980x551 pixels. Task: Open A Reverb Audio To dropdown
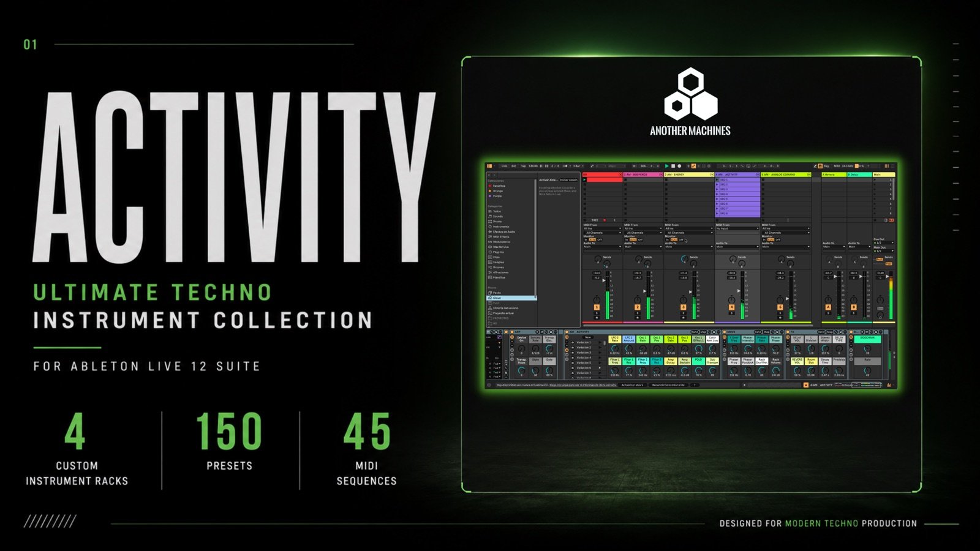click(x=834, y=247)
